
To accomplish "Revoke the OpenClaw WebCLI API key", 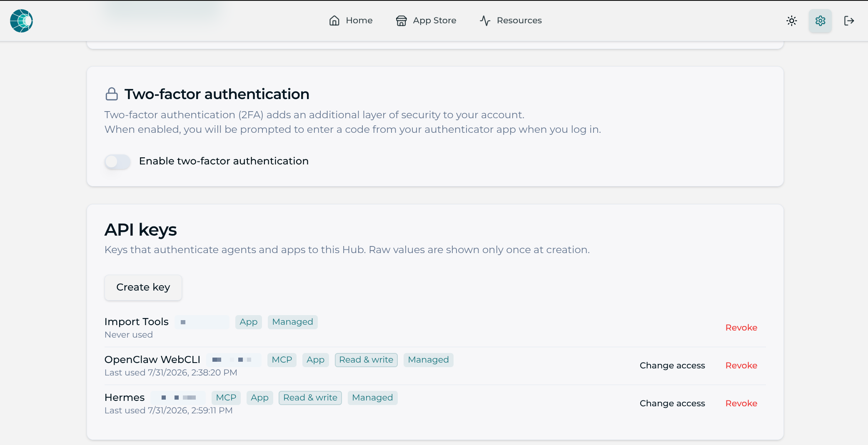I will (741, 365).
